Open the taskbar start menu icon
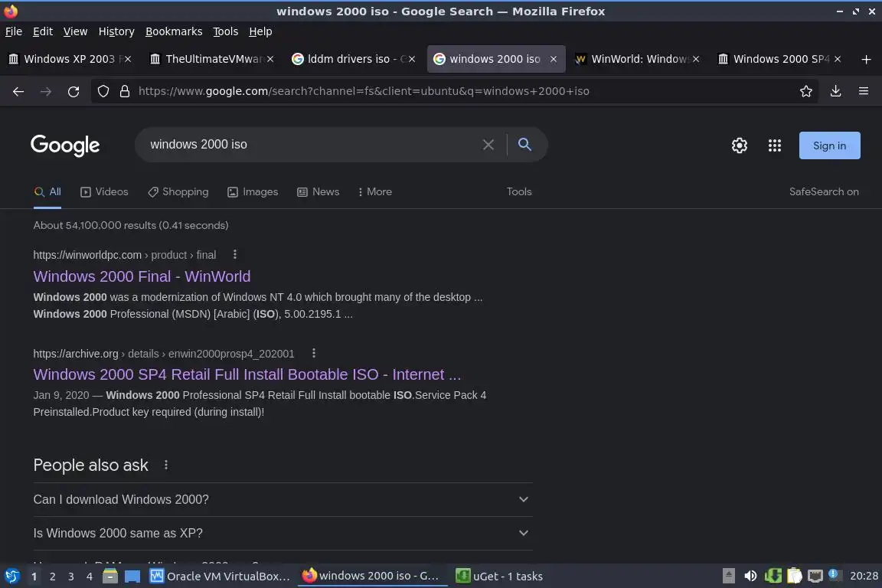The height and width of the screenshot is (588, 882). pos(11,577)
